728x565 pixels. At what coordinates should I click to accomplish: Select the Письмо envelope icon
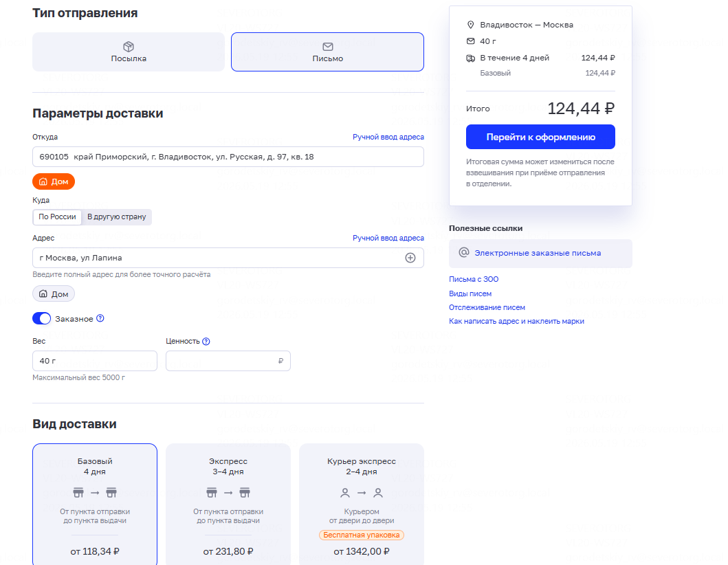click(328, 47)
